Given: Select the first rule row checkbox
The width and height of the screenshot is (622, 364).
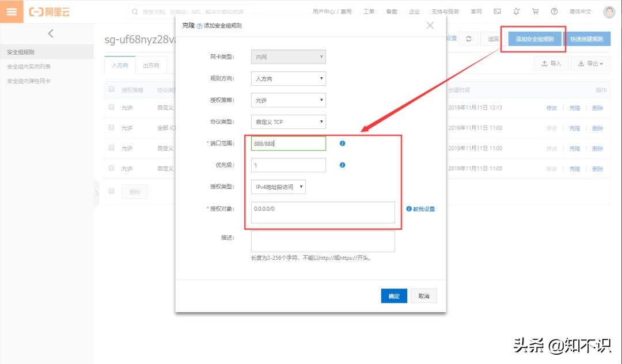Looking at the screenshot, I should (112, 107).
